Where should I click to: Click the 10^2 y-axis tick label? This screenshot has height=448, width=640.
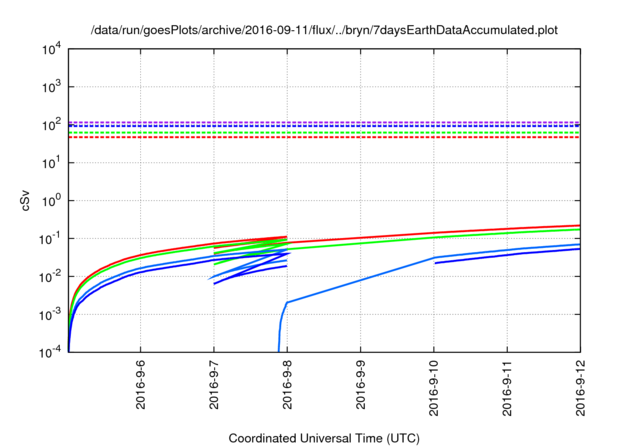point(51,125)
